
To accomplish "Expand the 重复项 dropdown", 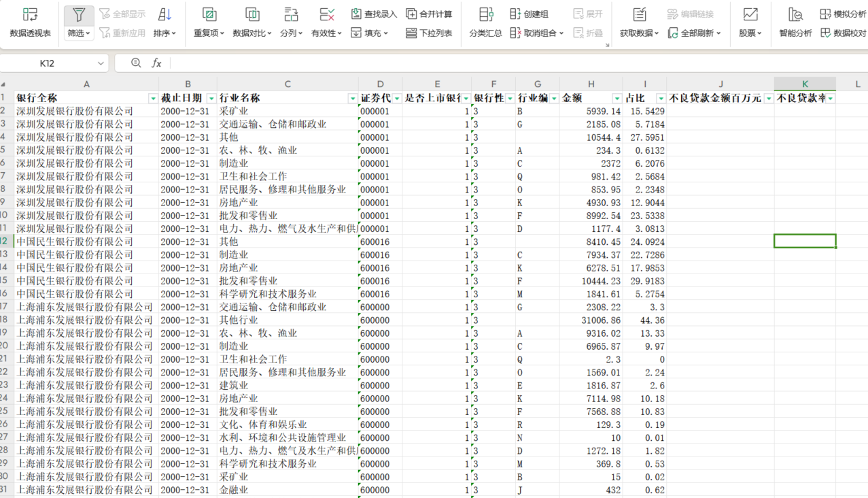I will [x=222, y=33].
